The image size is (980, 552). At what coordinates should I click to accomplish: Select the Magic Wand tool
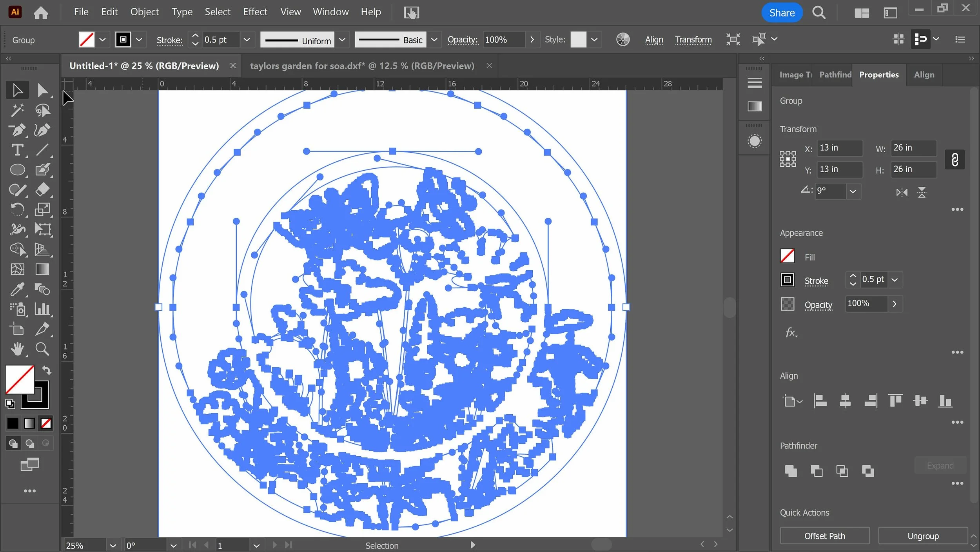[x=17, y=110]
